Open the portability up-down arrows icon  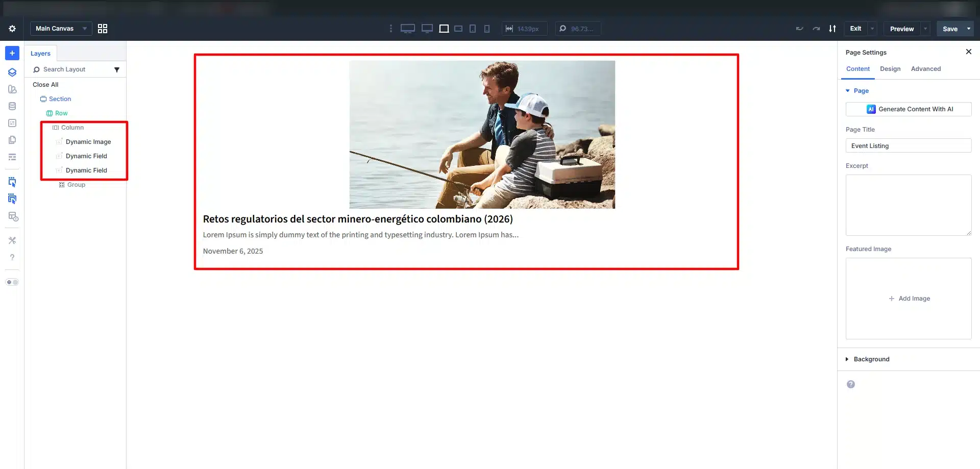832,29
